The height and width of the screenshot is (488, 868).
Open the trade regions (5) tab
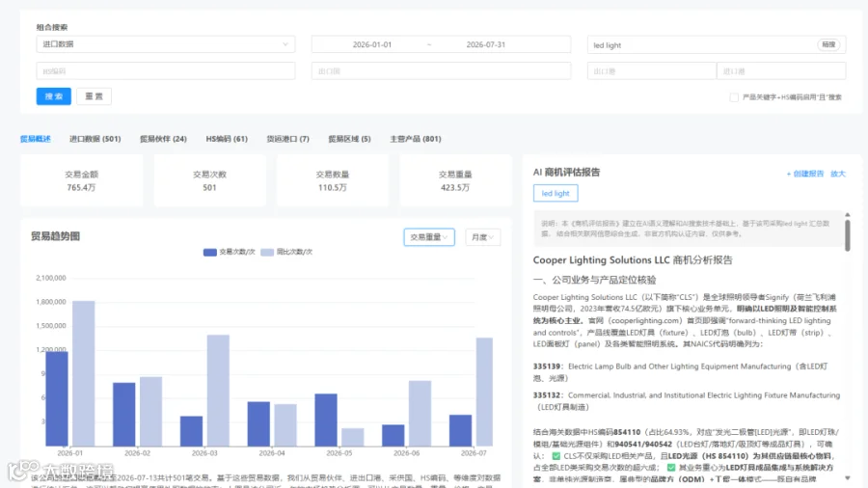pyautogui.click(x=349, y=139)
